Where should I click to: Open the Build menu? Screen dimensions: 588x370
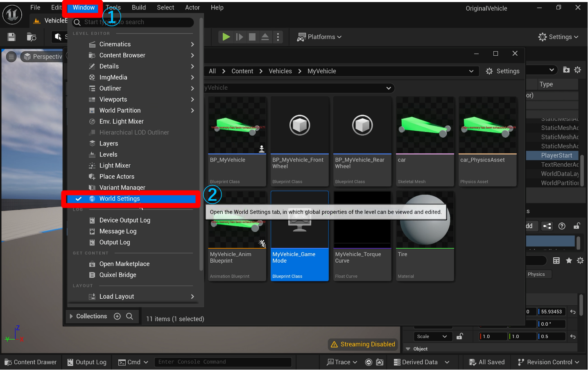(139, 7)
